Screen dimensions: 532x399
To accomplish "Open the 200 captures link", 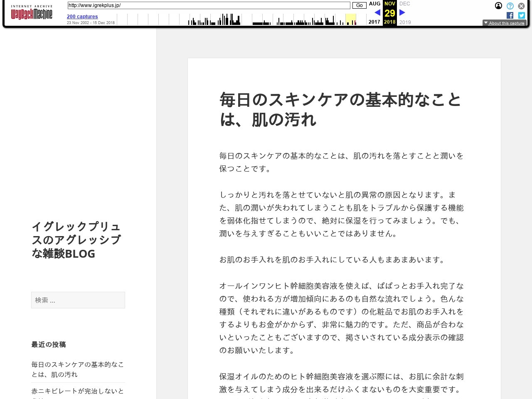I will (x=82, y=17).
